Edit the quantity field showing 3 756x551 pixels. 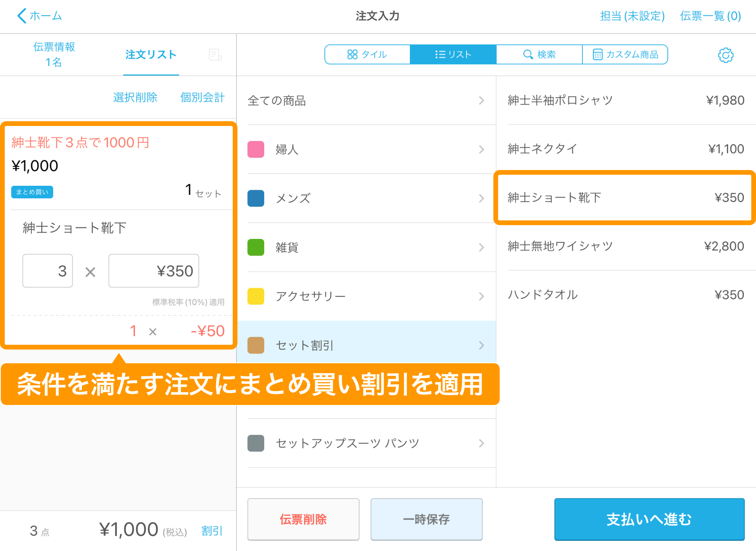coord(48,271)
